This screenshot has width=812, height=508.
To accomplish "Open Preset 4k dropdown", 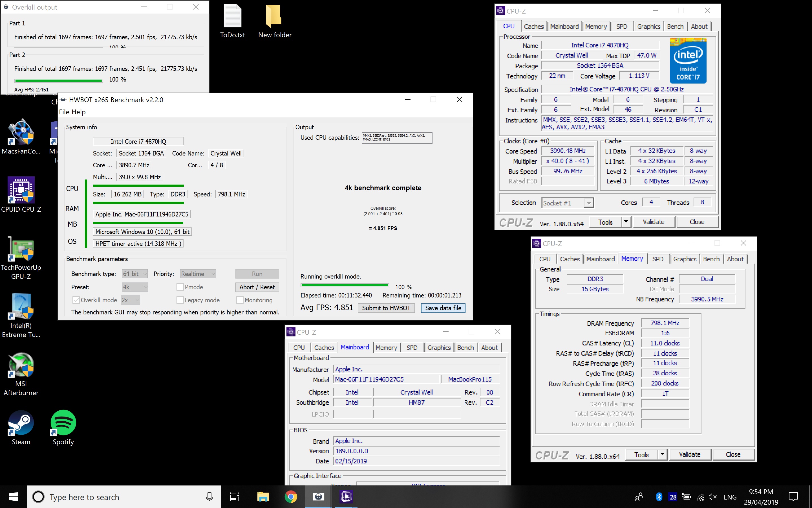I will (134, 287).
